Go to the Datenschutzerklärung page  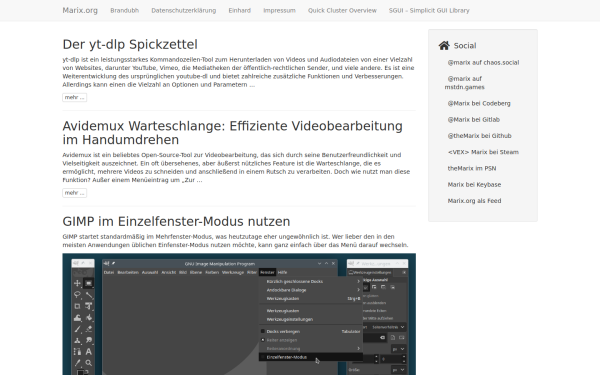(x=184, y=10)
